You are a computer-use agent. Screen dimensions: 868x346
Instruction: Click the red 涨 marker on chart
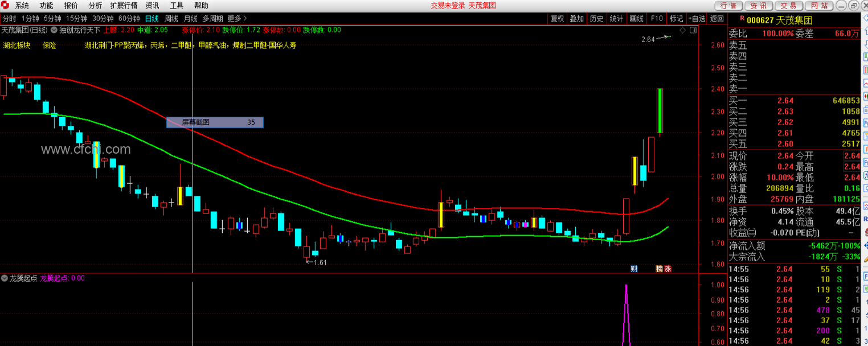tap(668, 269)
